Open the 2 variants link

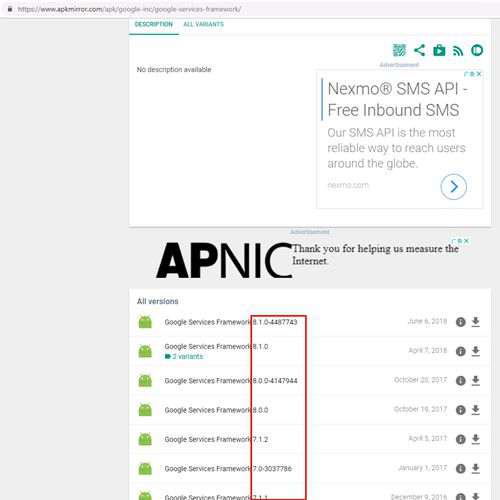click(184, 356)
